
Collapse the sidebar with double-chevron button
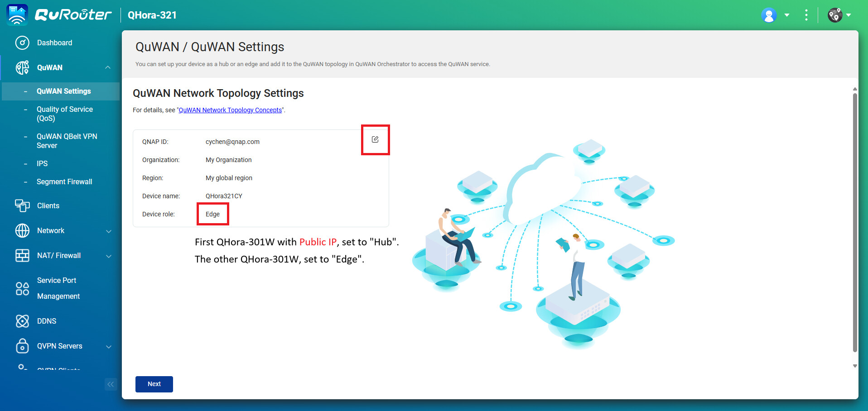click(111, 384)
